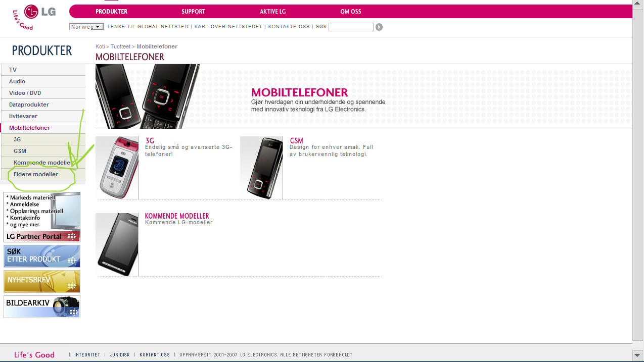
Task: Focus the SØK search input field
Action: click(x=351, y=27)
